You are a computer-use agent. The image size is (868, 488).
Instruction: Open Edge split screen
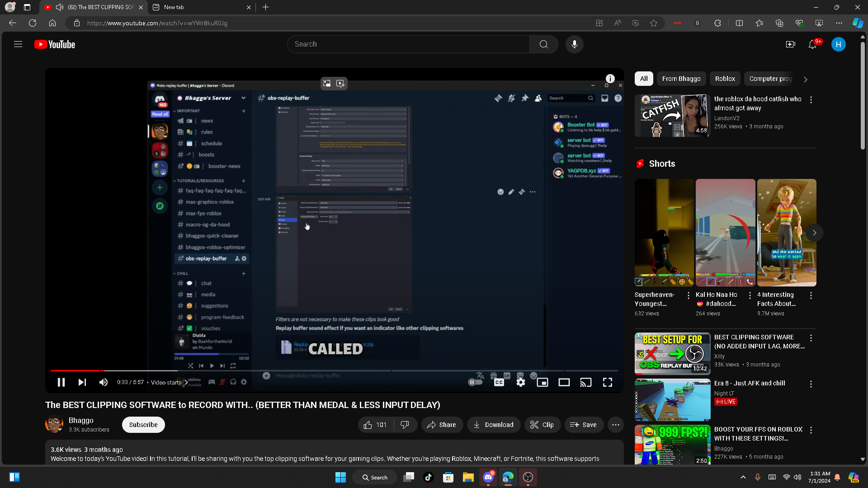740,23
